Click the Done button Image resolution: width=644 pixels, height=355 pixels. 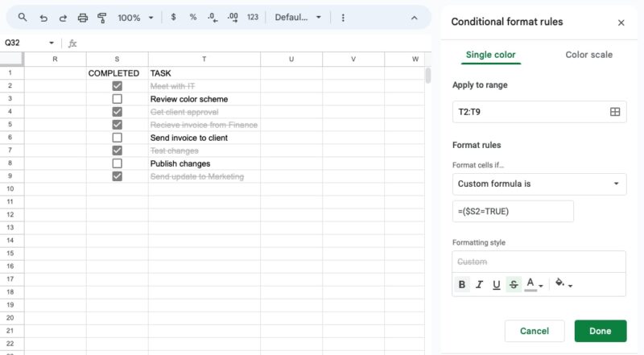601,331
